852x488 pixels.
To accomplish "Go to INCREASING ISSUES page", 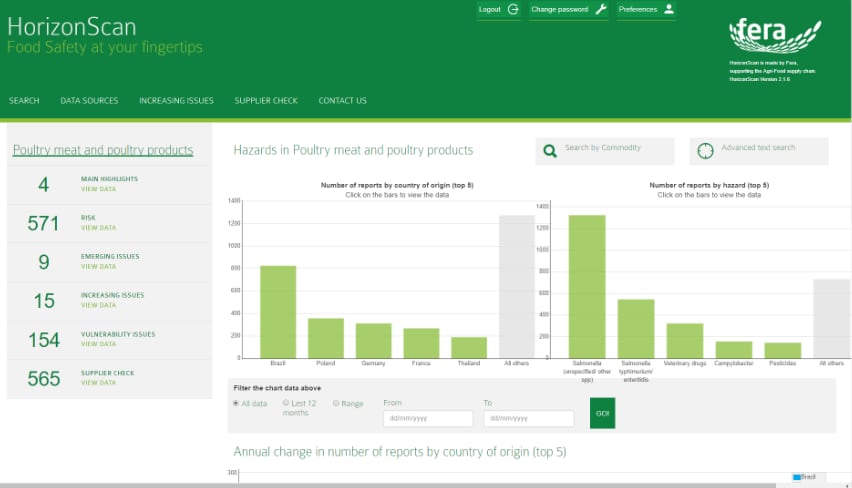I will coord(176,101).
